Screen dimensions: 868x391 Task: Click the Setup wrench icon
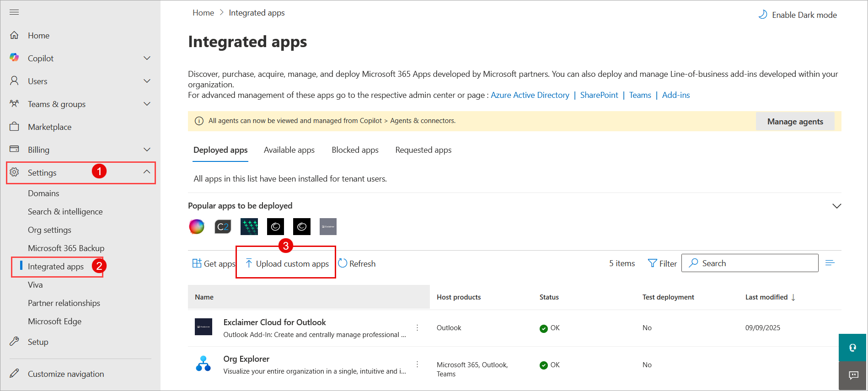click(x=14, y=342)
